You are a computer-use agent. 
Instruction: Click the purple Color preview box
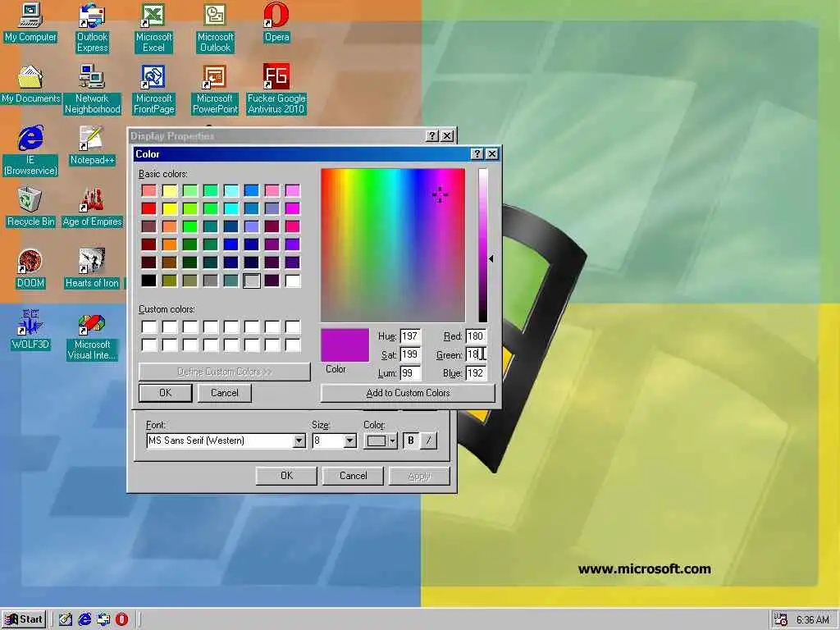345,345
